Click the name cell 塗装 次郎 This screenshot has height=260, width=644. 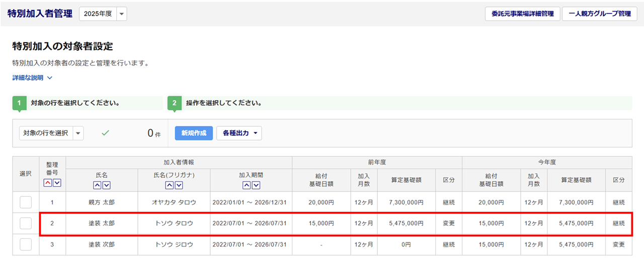(102, 244)
